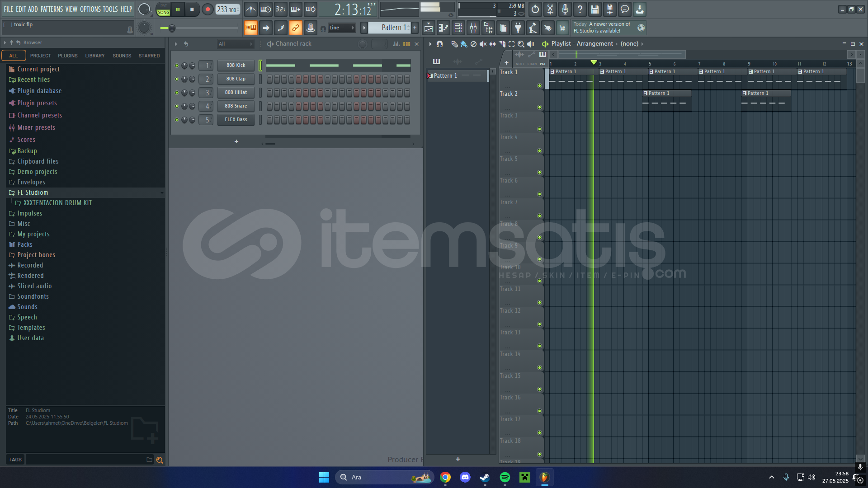868x488 pixels.
Task: Expand the (none) playlist selector arrow
Action: pyautogui.click(x=642, y=44)
